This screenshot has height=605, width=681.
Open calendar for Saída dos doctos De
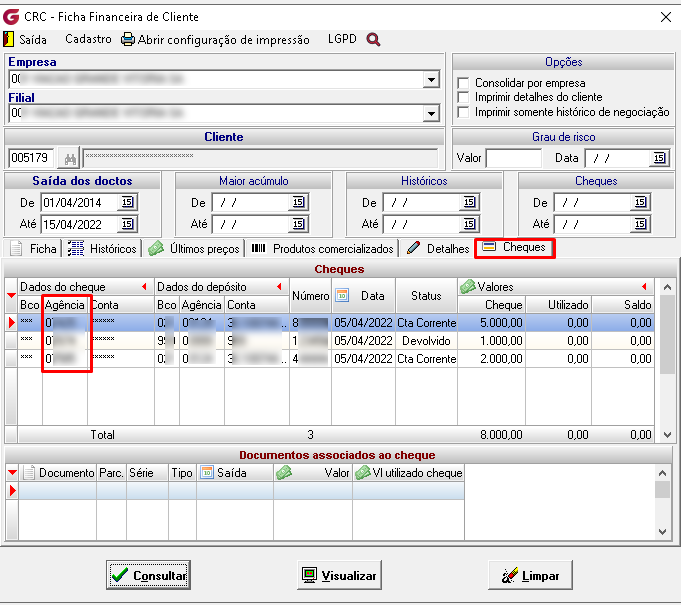tap(127, 202)
